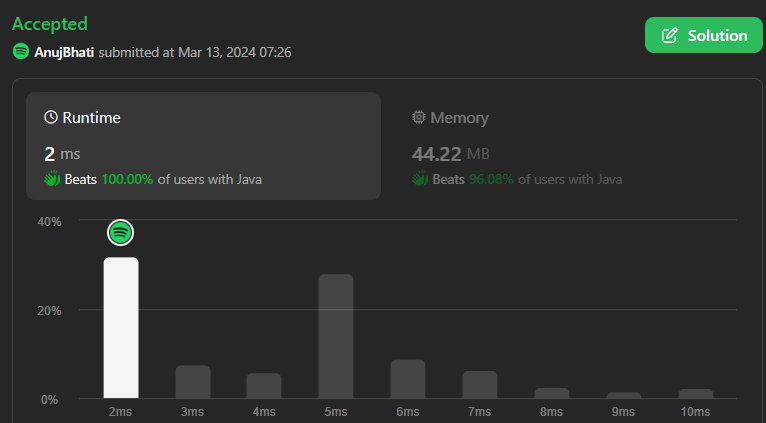Click the 10ms x-axis label
This screenshot has width=766, height=423.
click(x=696, y=412)
